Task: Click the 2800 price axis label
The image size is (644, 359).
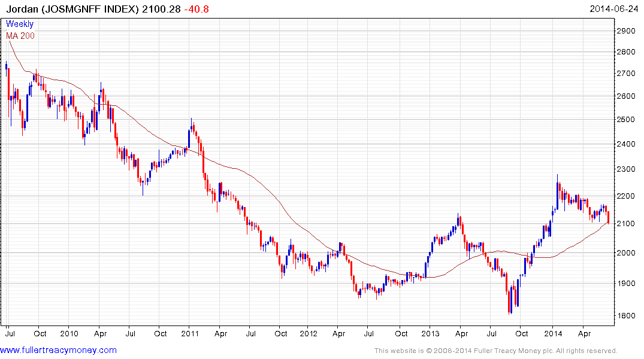Action: 626,52
